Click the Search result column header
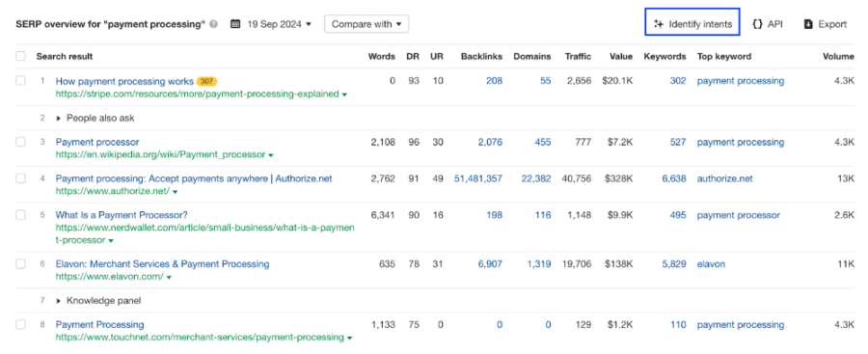Screen dimensions: 868x354 pos(65,57)
